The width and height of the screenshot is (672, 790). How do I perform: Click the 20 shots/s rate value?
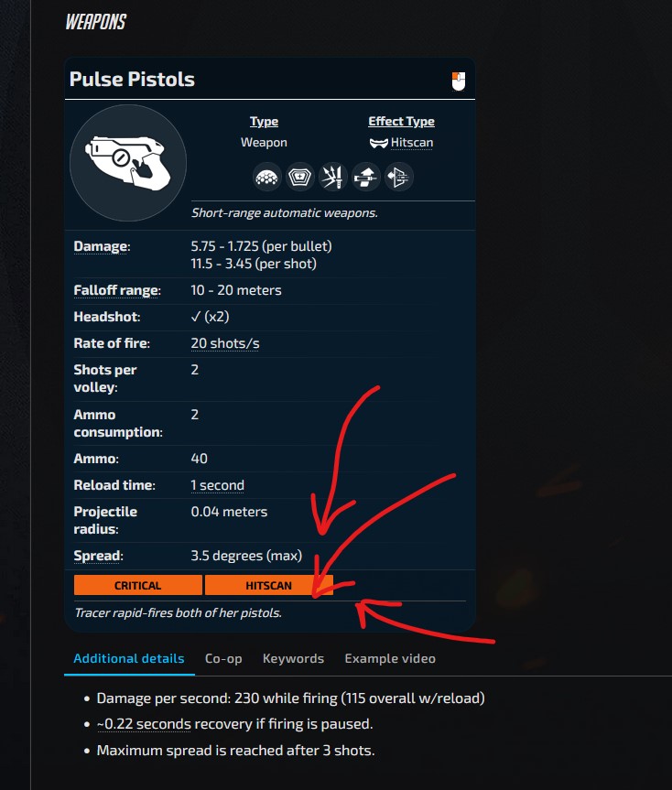coord(224,343)
